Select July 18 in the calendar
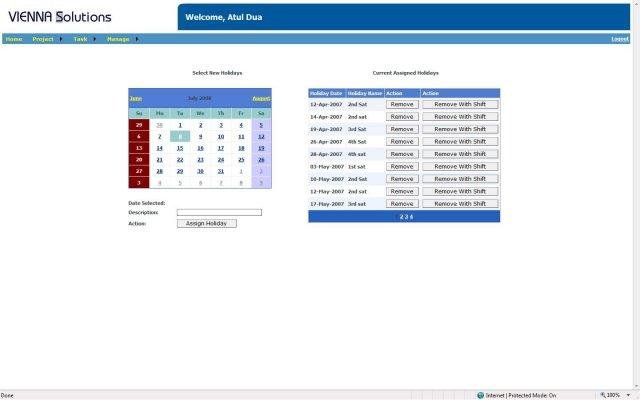This screenshot has height=400, width=640. click(x=241, y=148)
